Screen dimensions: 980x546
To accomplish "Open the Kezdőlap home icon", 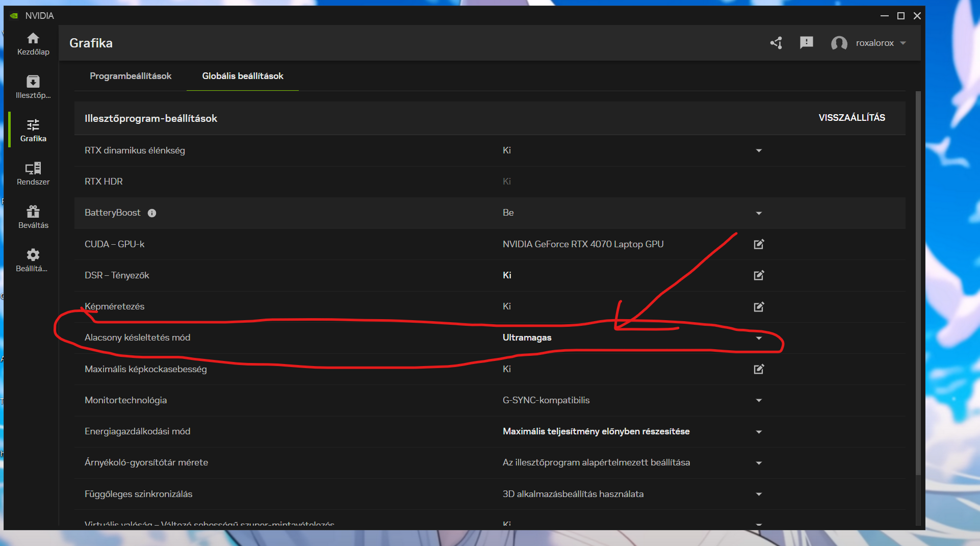I will pyautogui.click(x=33, y=38).
